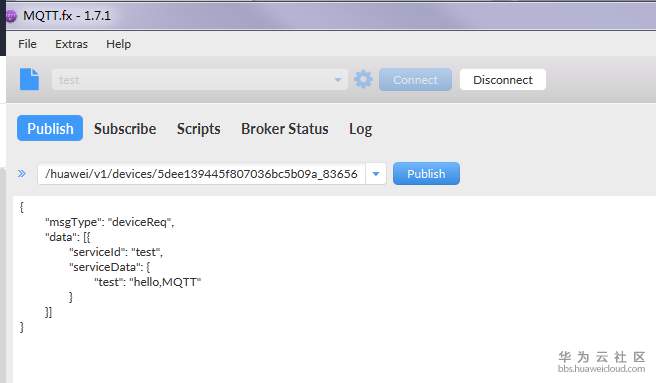Open the File menu
This screenshot has width=656, height=383.
pyautogui.click(x=27, y=44)
